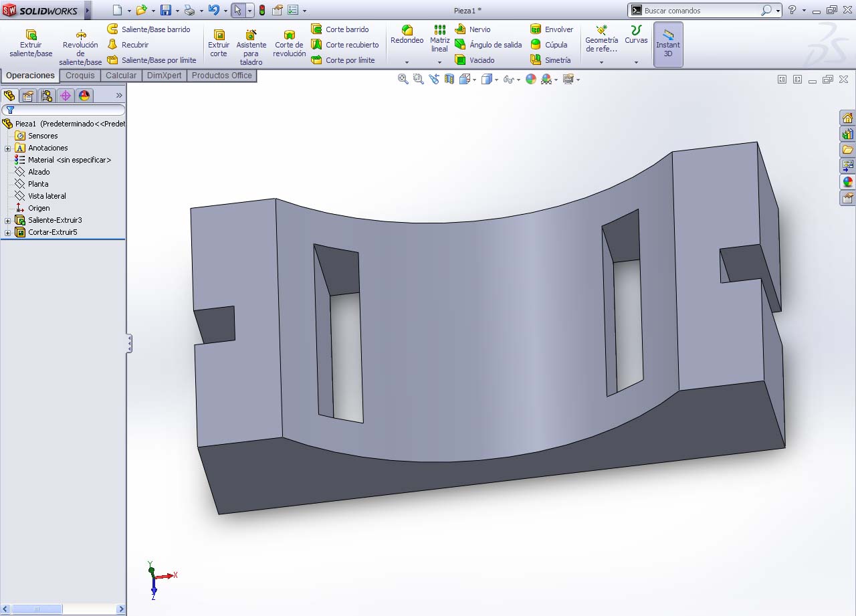The height and width of the screenshot is (616, 856).
Task: Click Extruir saliente/base tool
Action: coord(31,43)
